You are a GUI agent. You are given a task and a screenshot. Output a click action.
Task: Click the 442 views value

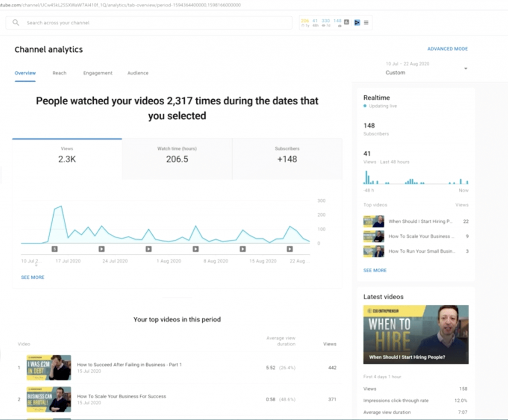pyautogui.click(x=332, y=367)
